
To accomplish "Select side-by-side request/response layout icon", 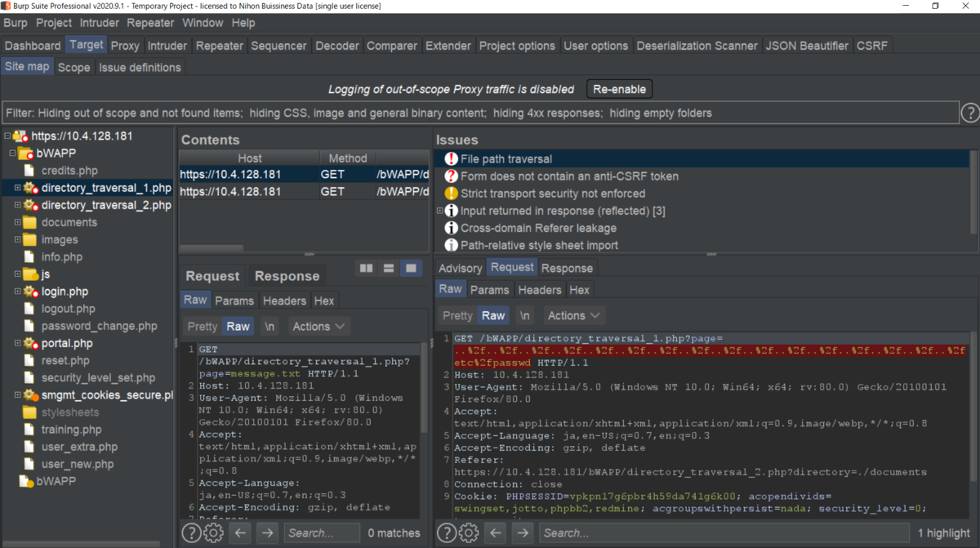I will click(x=366, y=268).
